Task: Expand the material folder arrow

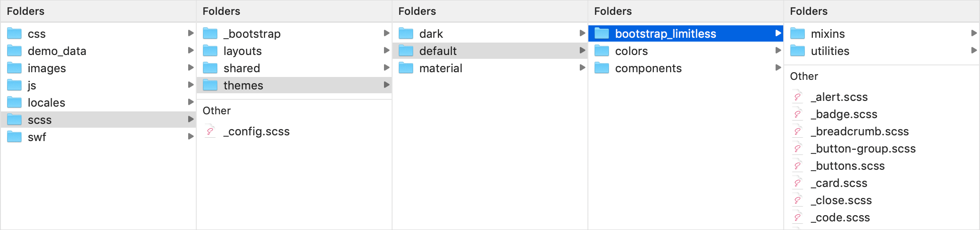Action: tap(583, 67)
